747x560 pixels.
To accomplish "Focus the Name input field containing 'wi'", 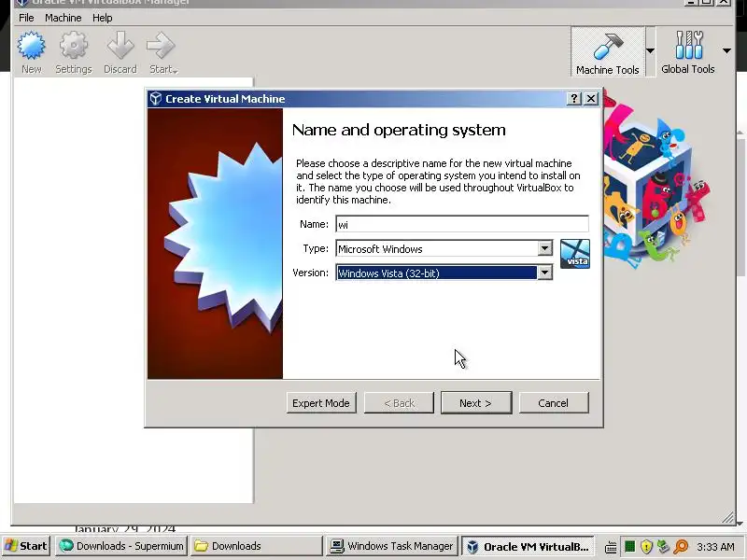I will (461, 224).
